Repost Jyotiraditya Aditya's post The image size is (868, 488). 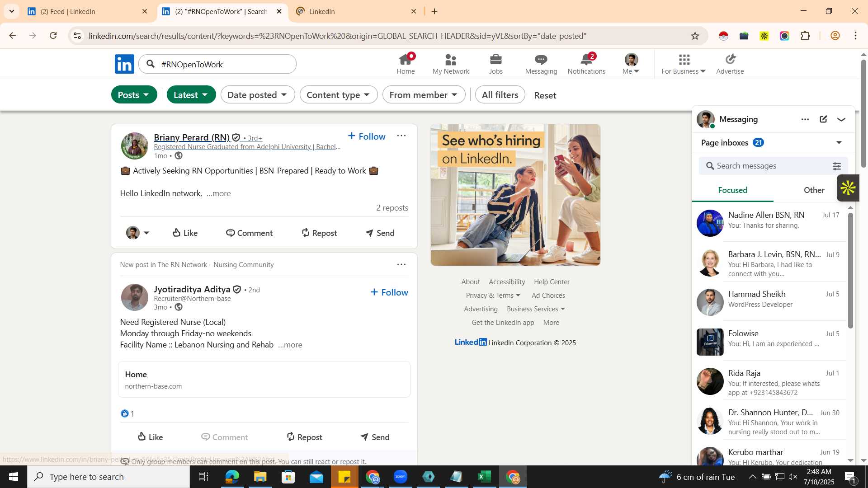[304, 437]
